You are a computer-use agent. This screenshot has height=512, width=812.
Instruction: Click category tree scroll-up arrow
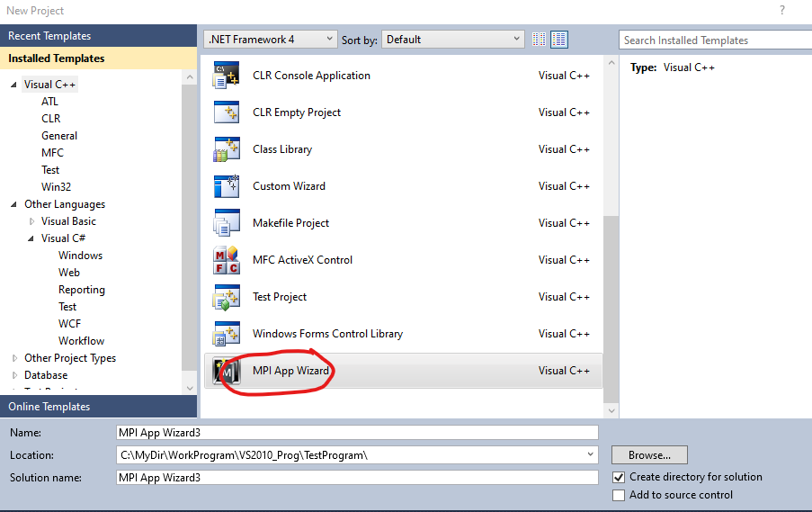pos(190,77)
